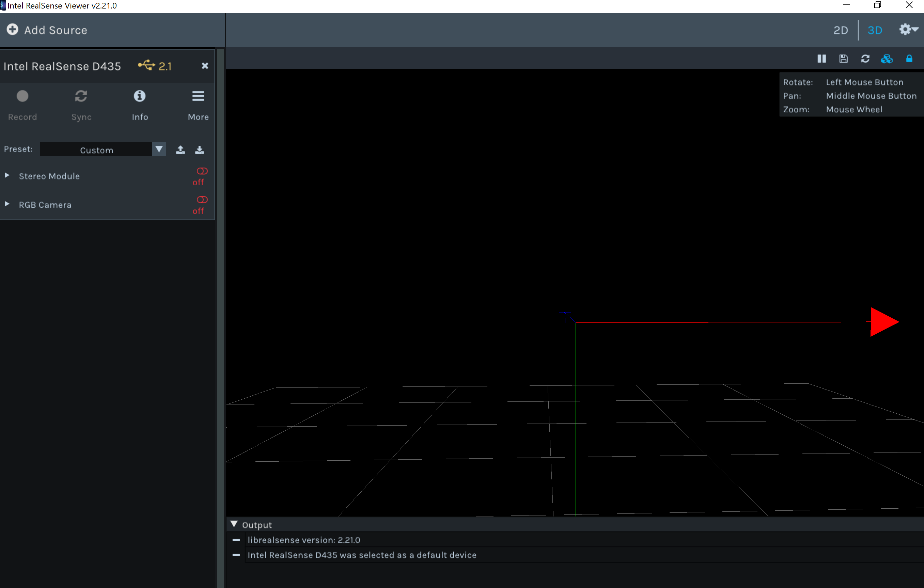Click the Sync icon for the D435
The width and height of the screenshot is (924, 588).
point(81,96)
